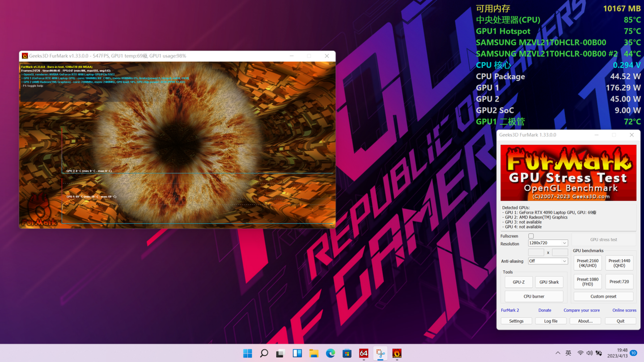Click the GPU 1 69°C temperature graph label
Image resolution: width=644 pixels, height=362 pixels.
click(x=91, y=197)
